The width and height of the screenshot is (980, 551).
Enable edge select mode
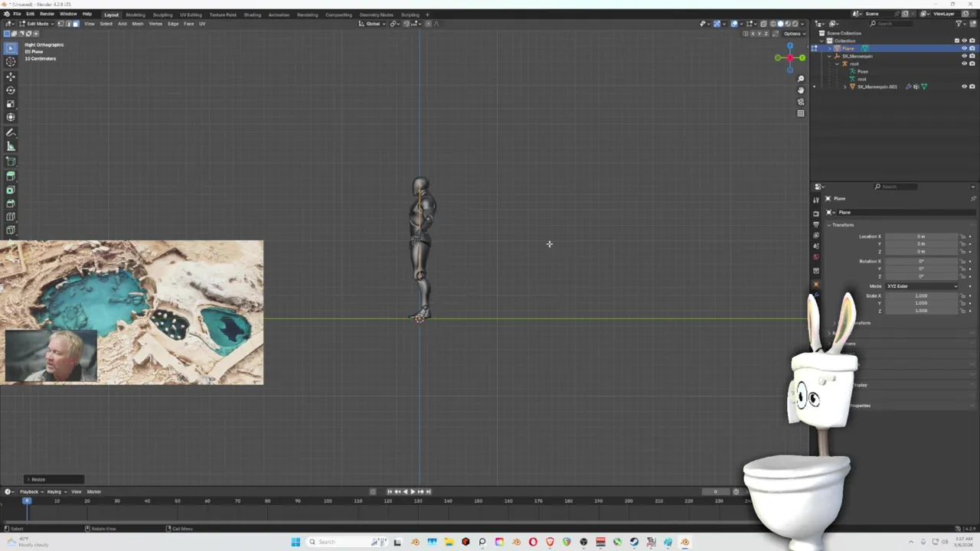click(68, 24)
